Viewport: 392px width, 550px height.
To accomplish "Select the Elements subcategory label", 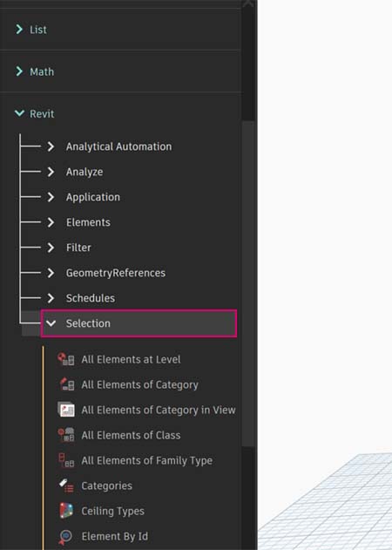I will pos(88,222).
